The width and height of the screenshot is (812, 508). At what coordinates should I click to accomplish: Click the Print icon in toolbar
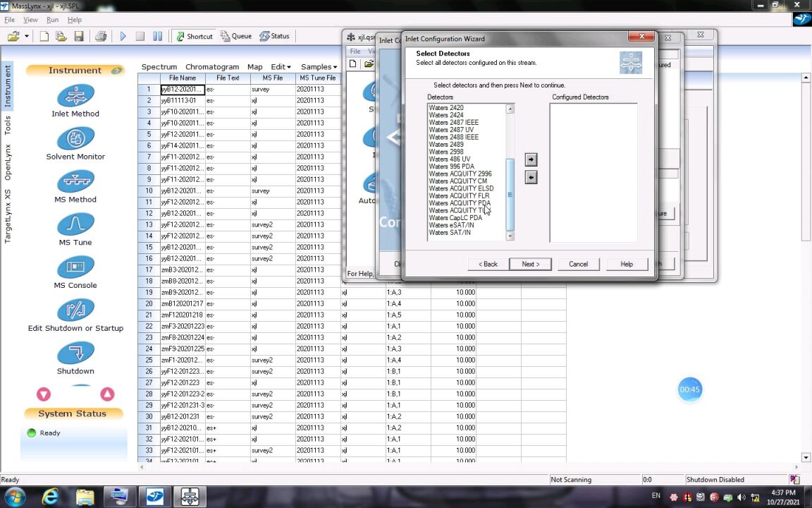[x=101, y=36]
